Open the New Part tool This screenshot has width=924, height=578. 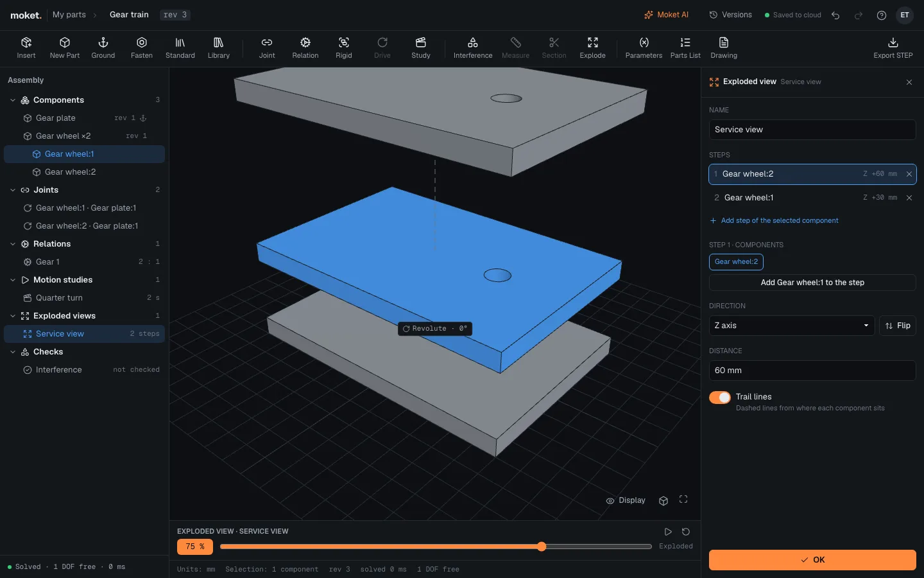tap(65, 48)
